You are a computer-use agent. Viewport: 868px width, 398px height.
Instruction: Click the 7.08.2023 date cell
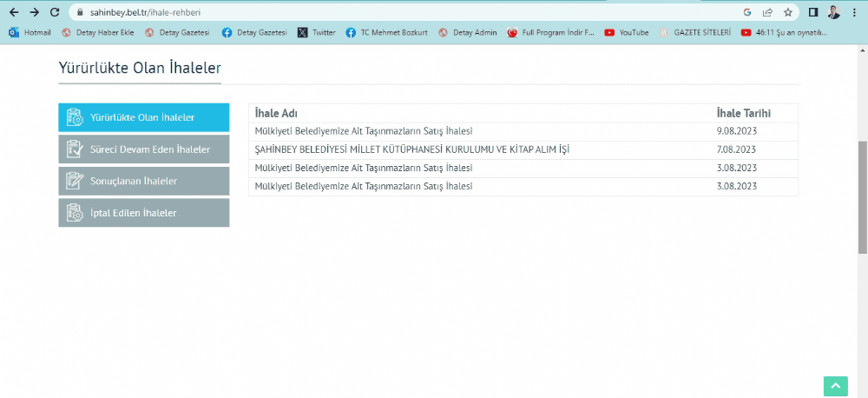click(x=736, y=149)
